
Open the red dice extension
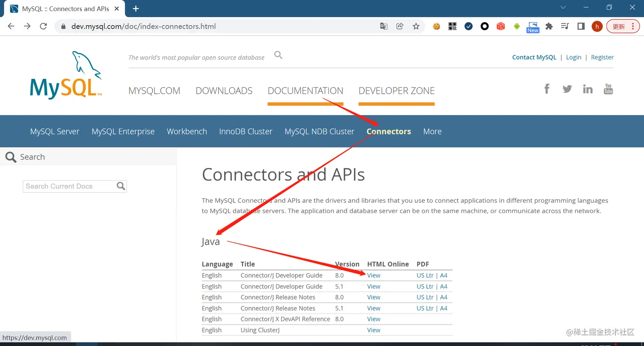coord(501,26)
